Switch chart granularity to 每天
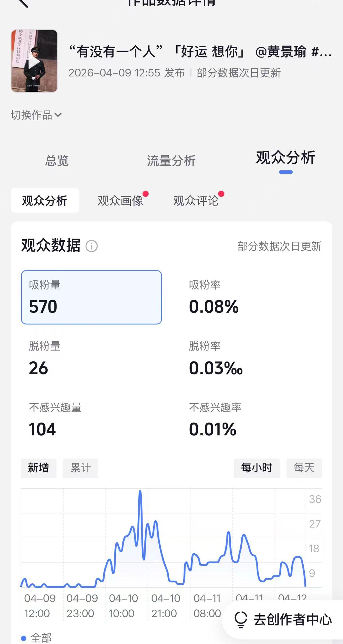Screen dimensions: 343x644 tap(304, 468)
